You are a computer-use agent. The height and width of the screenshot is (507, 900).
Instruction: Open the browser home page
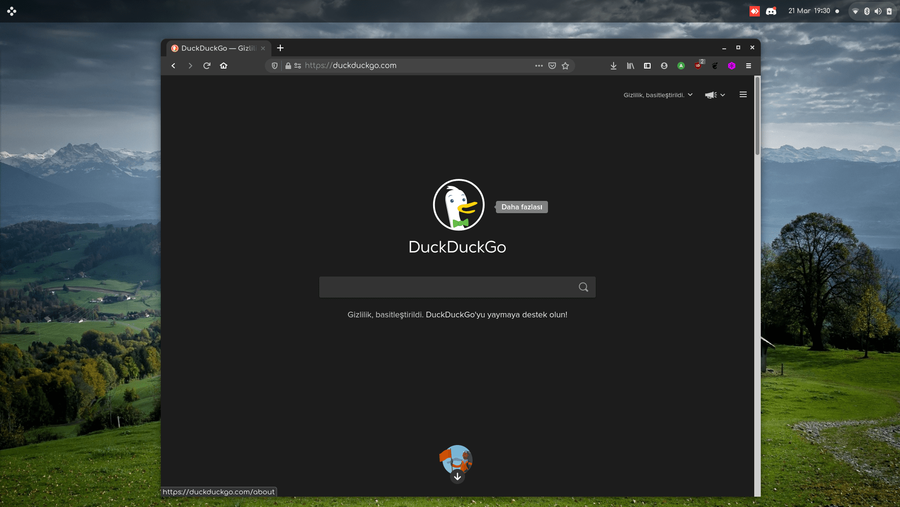223,65
